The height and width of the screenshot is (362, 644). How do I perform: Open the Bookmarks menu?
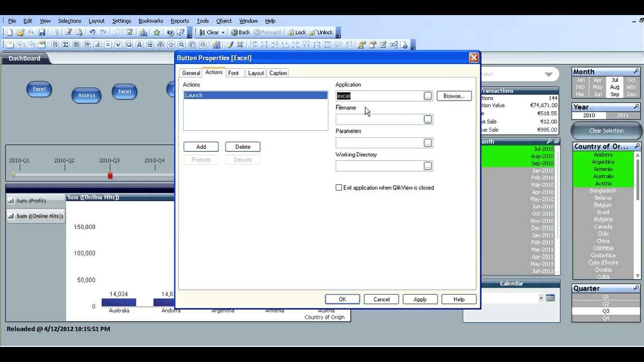(151, 21)
